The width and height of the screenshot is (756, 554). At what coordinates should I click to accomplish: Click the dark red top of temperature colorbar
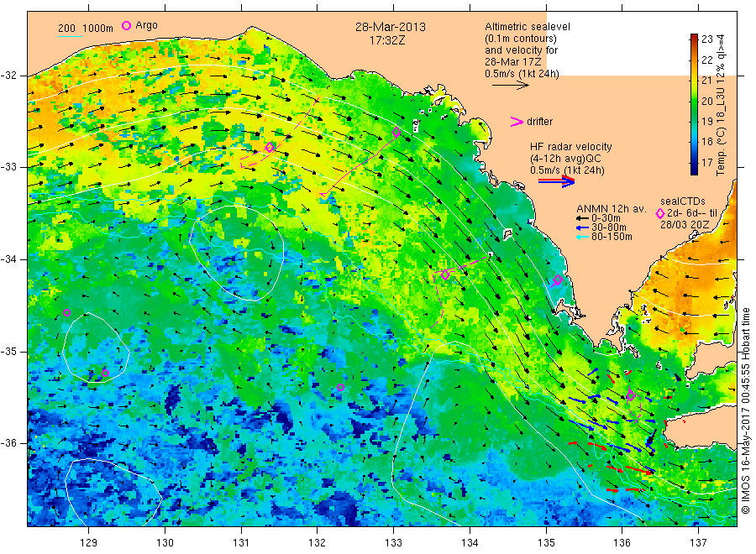click(695, 38)
